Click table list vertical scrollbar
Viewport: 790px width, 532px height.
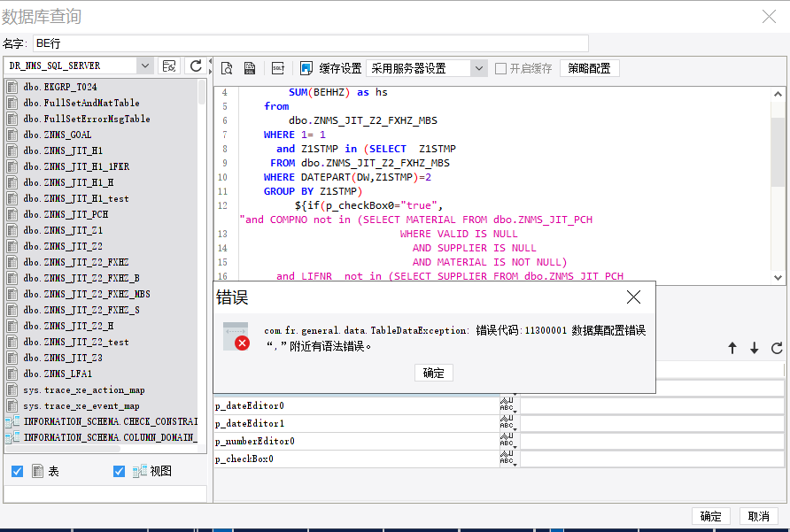pos(202,93)
